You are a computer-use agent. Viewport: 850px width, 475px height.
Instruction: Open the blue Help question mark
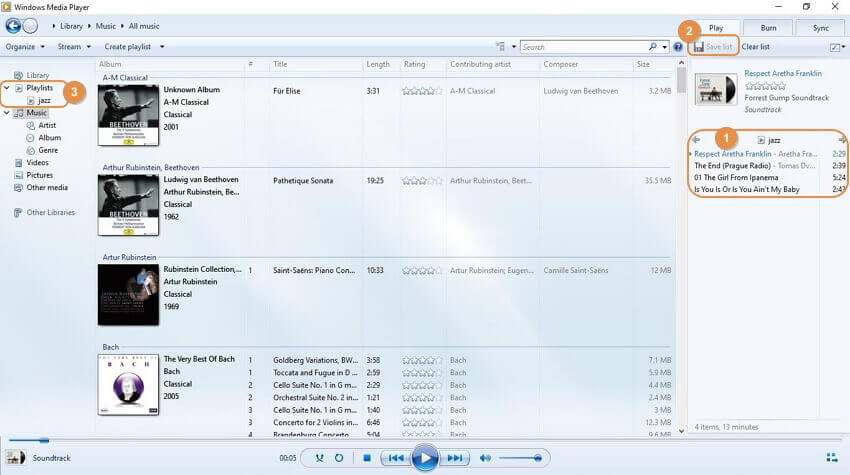click(x=678, y=47)
